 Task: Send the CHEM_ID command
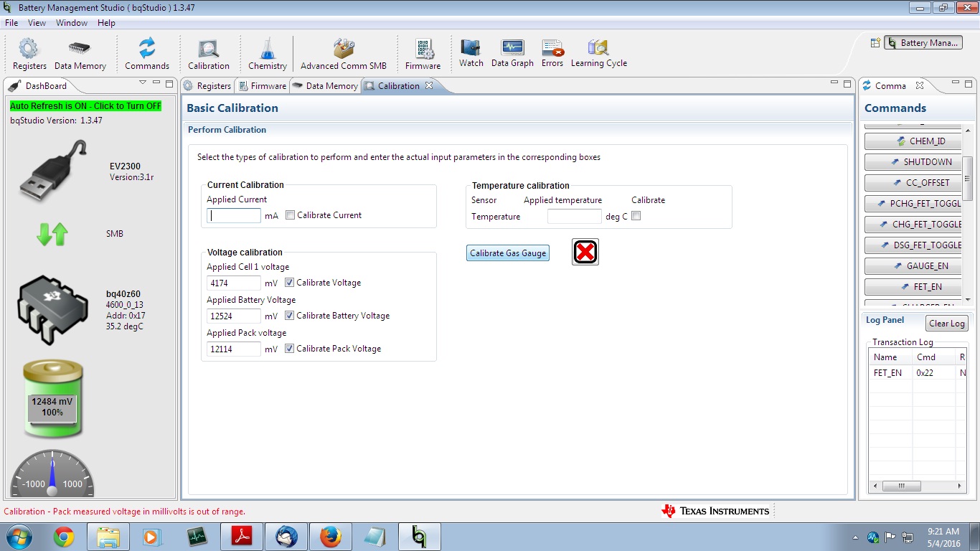coord(913,141)
